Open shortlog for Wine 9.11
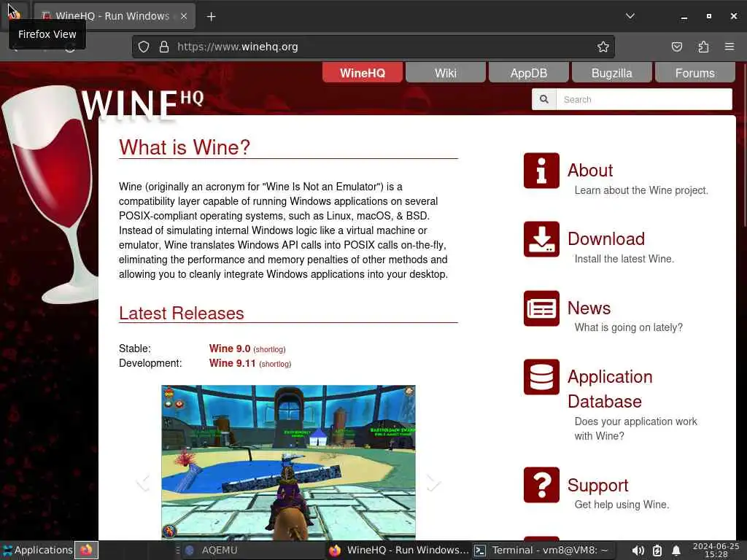Viewport: 747px width, 560px height. pyautogui.click(x=275, y=365)
